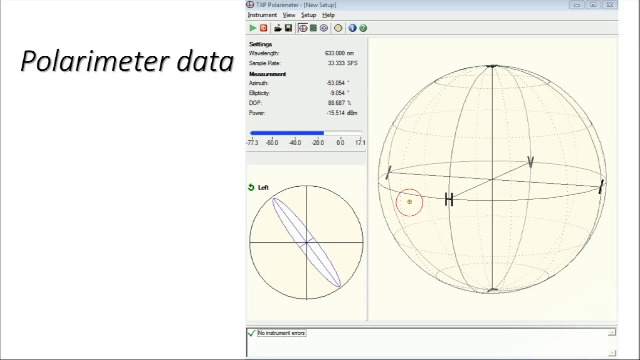Click the Azimuth reading -53.054

337,83
